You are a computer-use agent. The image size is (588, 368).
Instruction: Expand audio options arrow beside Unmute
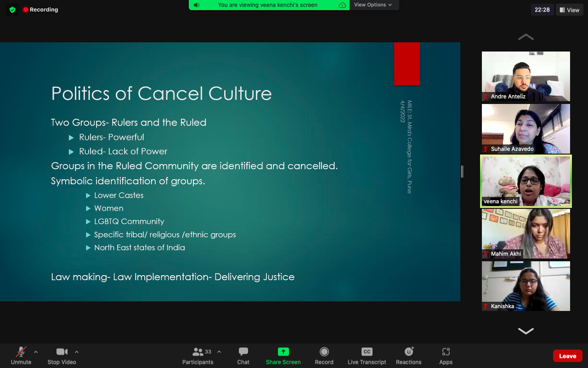[x=36, y=352]
